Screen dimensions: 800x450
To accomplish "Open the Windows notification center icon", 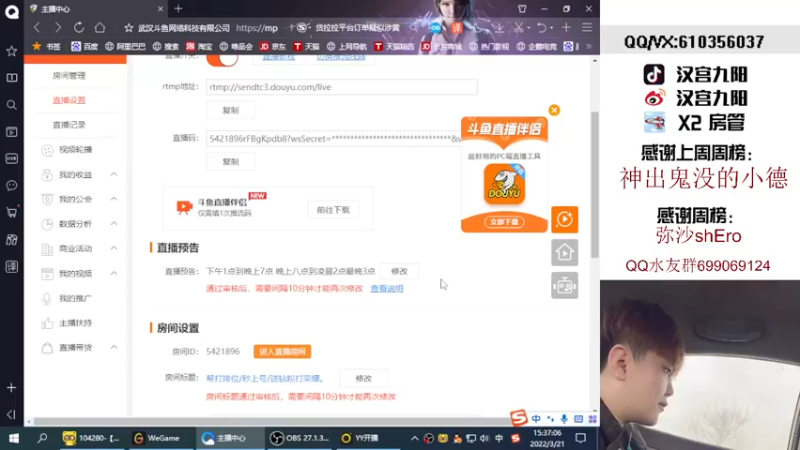I will click(x=581, y=438).
